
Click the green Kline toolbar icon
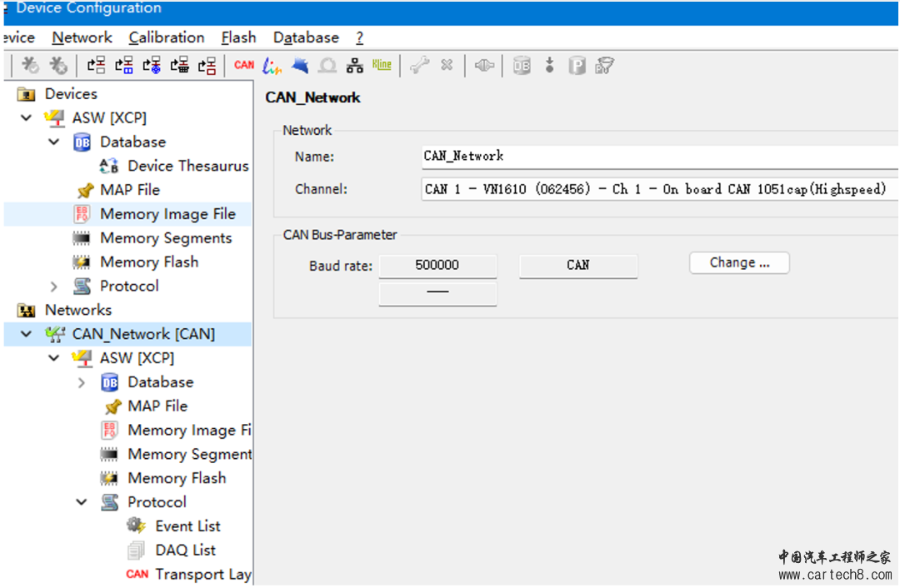click(382, 65)
